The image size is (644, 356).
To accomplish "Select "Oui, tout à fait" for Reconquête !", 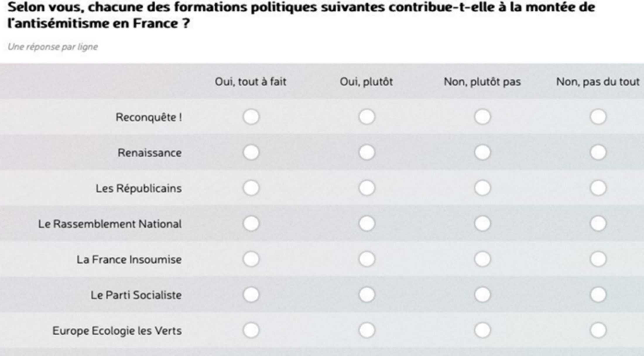I will tap(251, 117).
